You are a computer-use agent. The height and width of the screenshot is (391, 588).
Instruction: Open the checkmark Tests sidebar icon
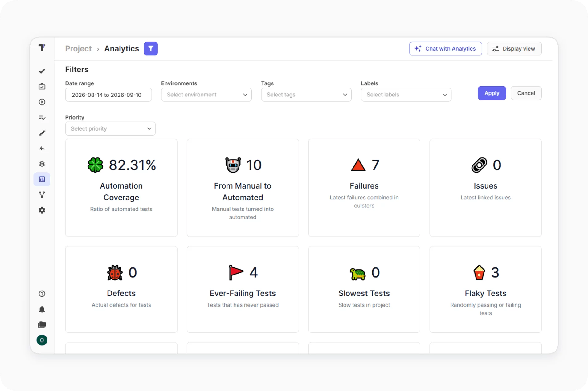tap(42, 71)
